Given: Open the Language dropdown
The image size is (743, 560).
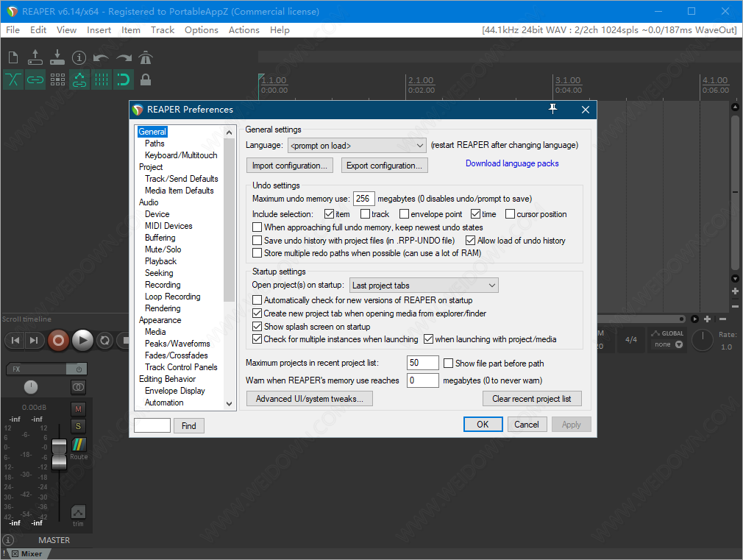Looking at the screenshot, I should tap(357, 146).
